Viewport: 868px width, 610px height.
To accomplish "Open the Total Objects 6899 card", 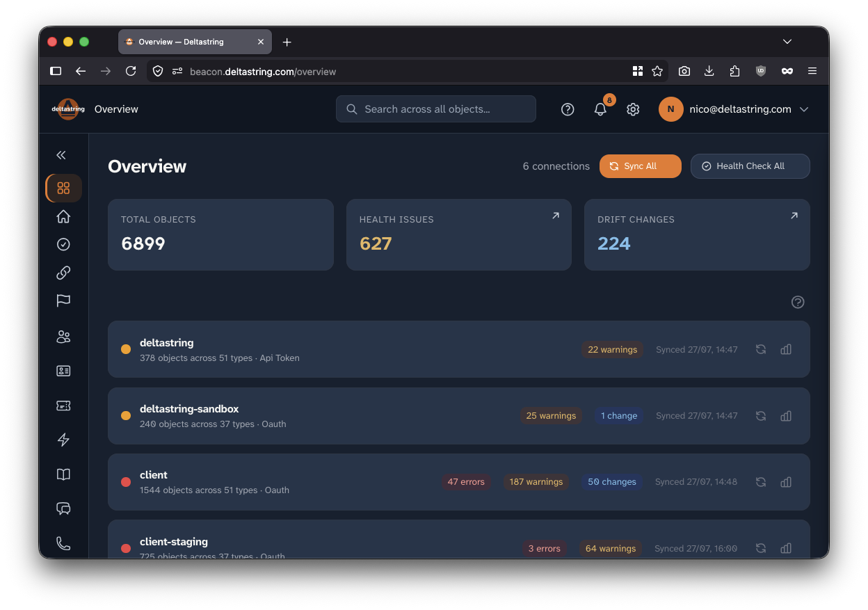I will [x=220, y=235].
